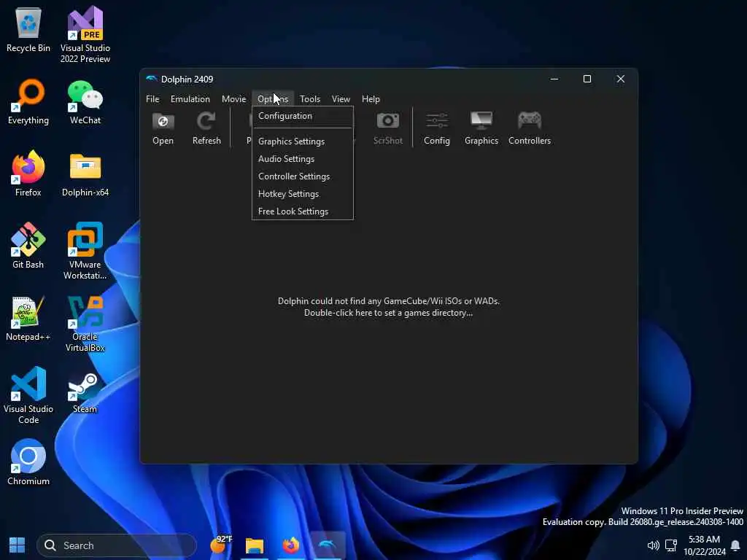The width and height of the screenshot is (747, 560).
Task: Close the Dolphin 2409 window
Action: [620, 79]
